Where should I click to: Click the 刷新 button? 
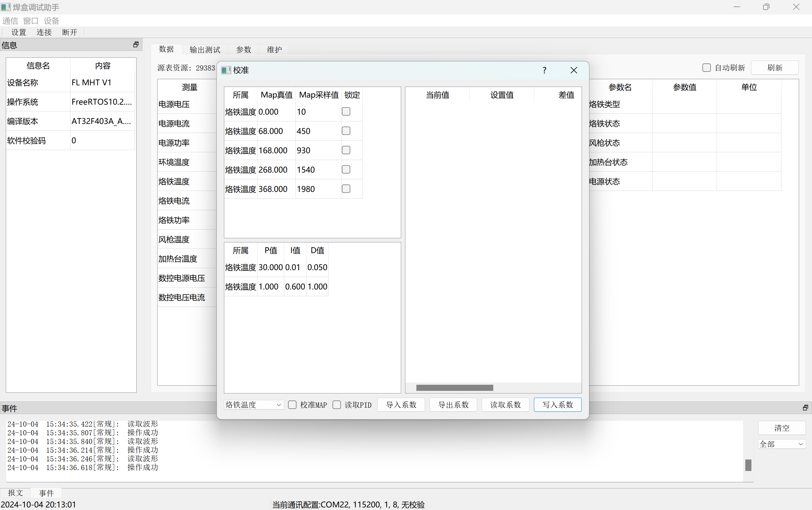coord(775,68)
